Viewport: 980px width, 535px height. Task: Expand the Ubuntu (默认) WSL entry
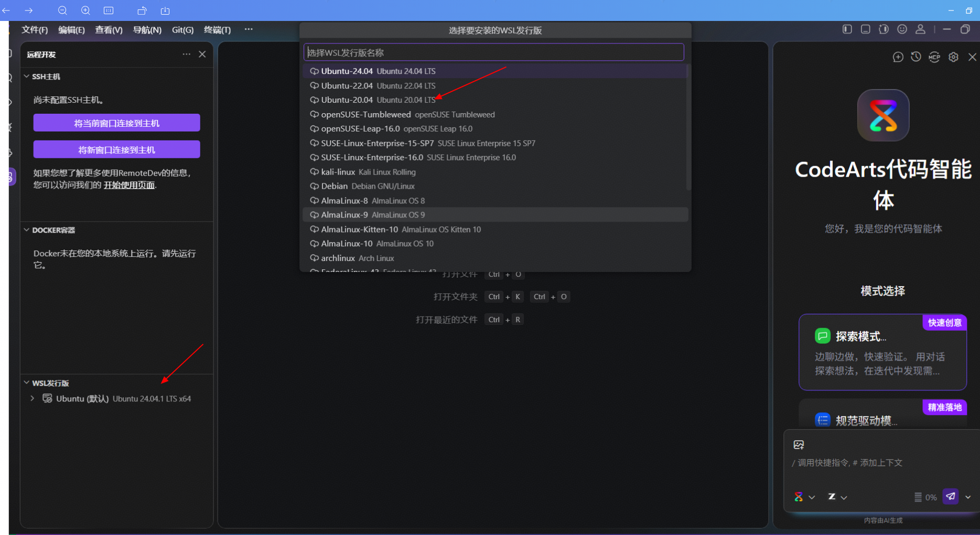coord(33,398)
